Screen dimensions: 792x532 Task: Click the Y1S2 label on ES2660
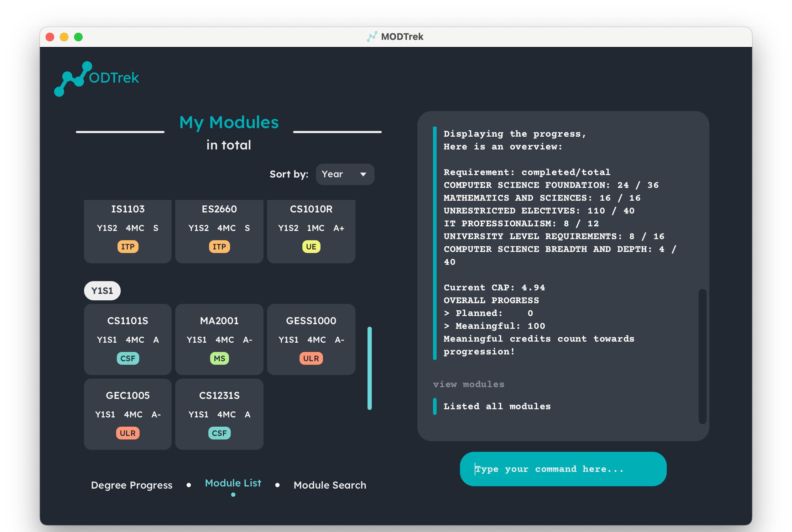point(198,228)
